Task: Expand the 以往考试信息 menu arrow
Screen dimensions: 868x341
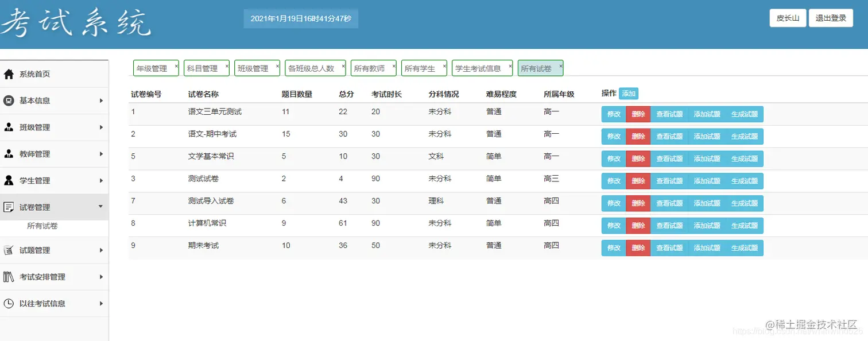Action: tap(101, 303)
